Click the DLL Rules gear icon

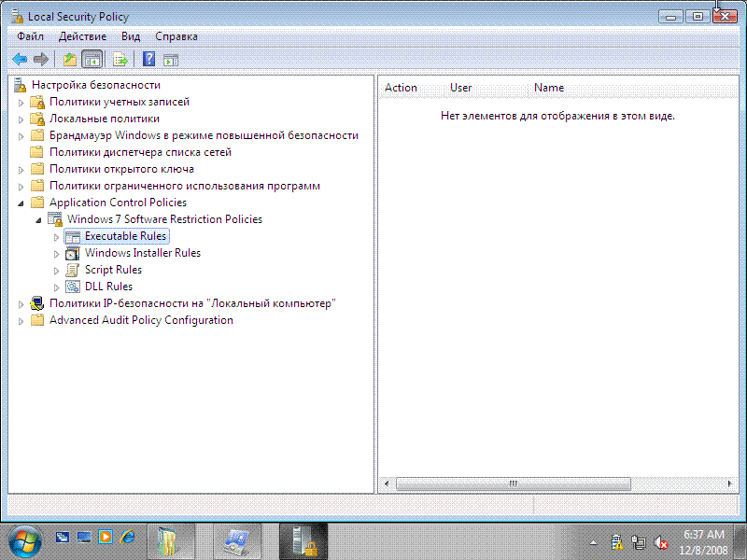(73, 287)
